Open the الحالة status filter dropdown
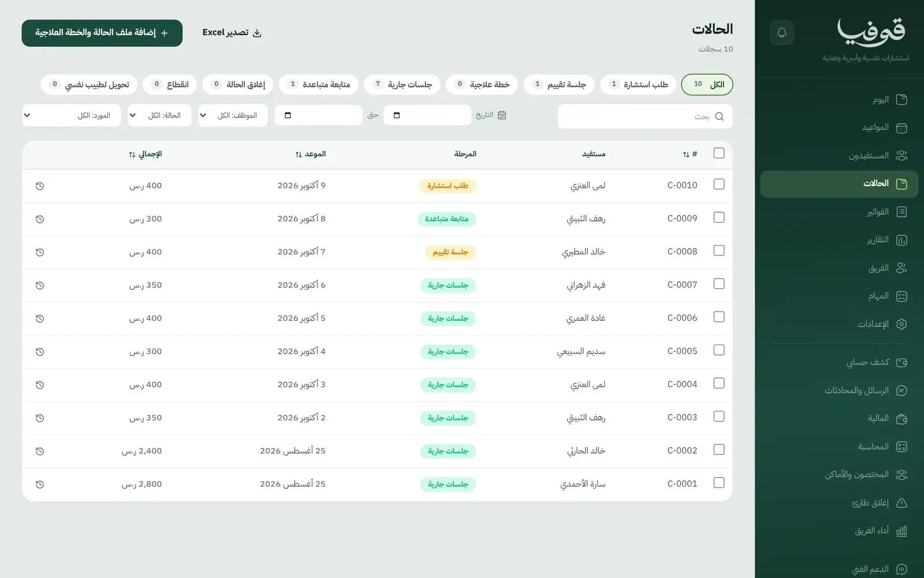 click(x=159, y=116)
